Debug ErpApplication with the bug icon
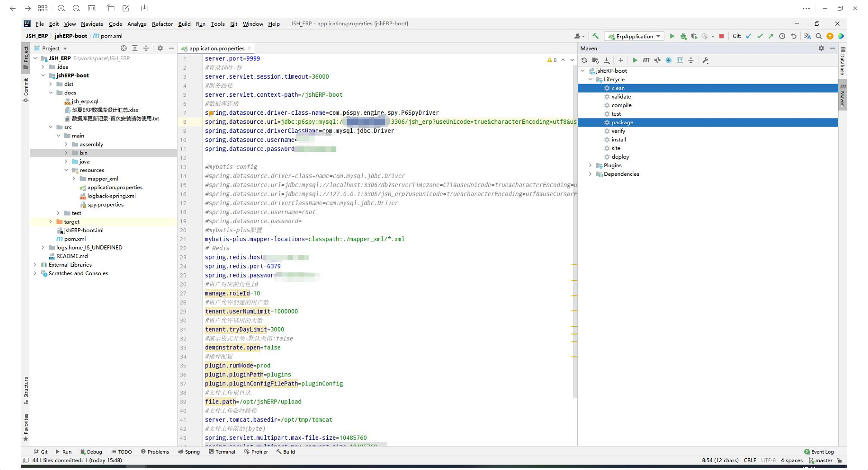The height and width of the screenshot is (470, 868). [x=683, y=36]
